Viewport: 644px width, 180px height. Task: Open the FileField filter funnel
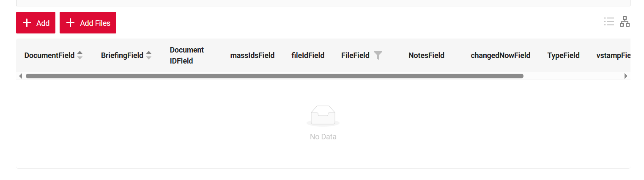click(x=378, y=55)
